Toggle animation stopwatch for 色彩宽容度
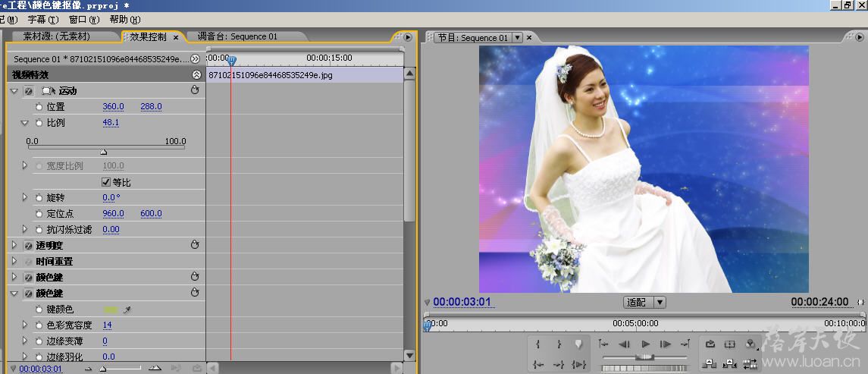The image size is (868, 374). tap(39, 325)
